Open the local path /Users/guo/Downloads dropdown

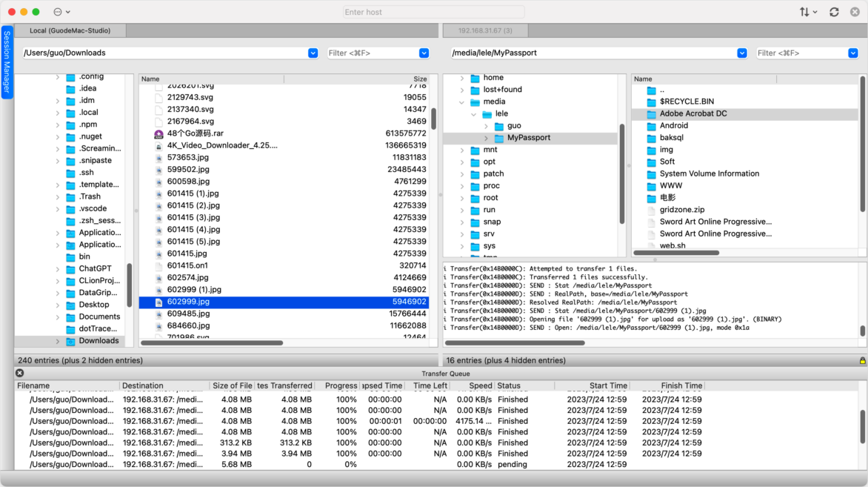click(x=313, y=53)
